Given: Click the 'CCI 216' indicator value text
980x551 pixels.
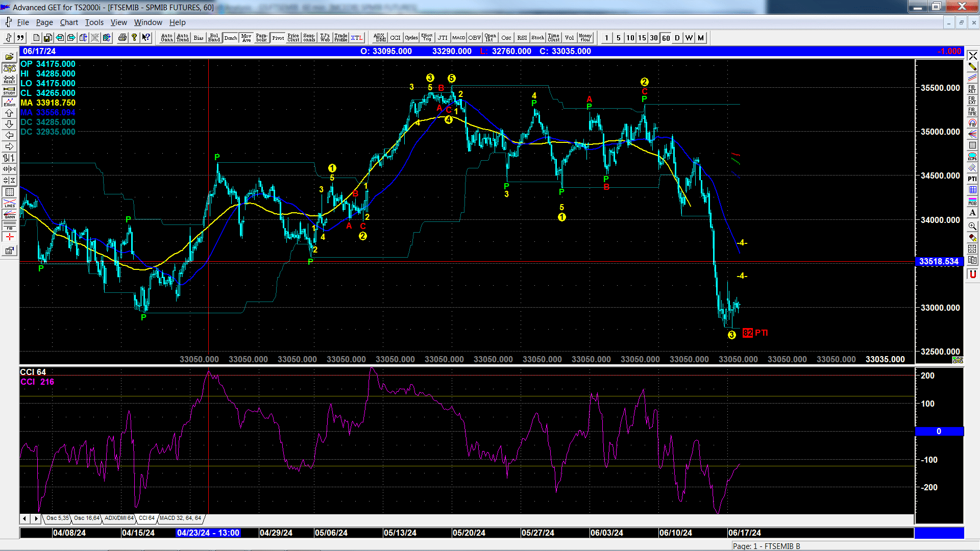Looking at the screenshot, I should click(37, 382).
